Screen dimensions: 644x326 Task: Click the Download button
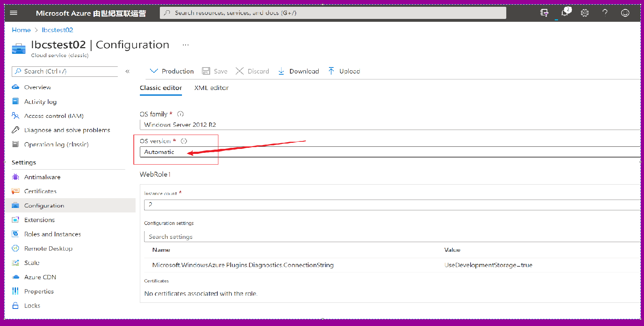coord(299,71)
